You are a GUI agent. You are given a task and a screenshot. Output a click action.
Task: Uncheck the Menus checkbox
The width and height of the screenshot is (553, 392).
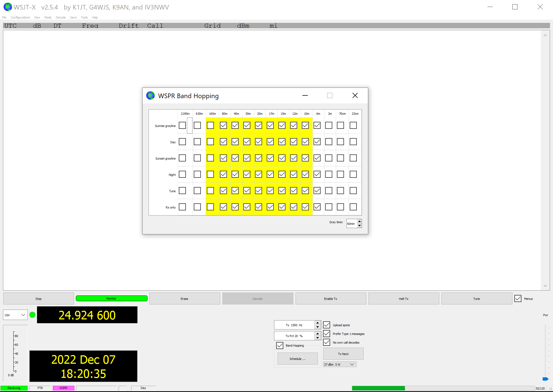pos(518,298)
